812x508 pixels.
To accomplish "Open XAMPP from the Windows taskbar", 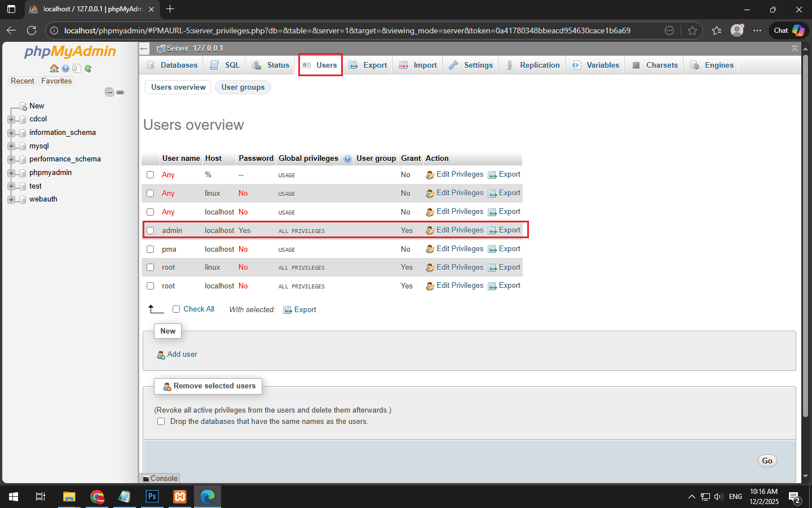I will click(x=180, y=497).
